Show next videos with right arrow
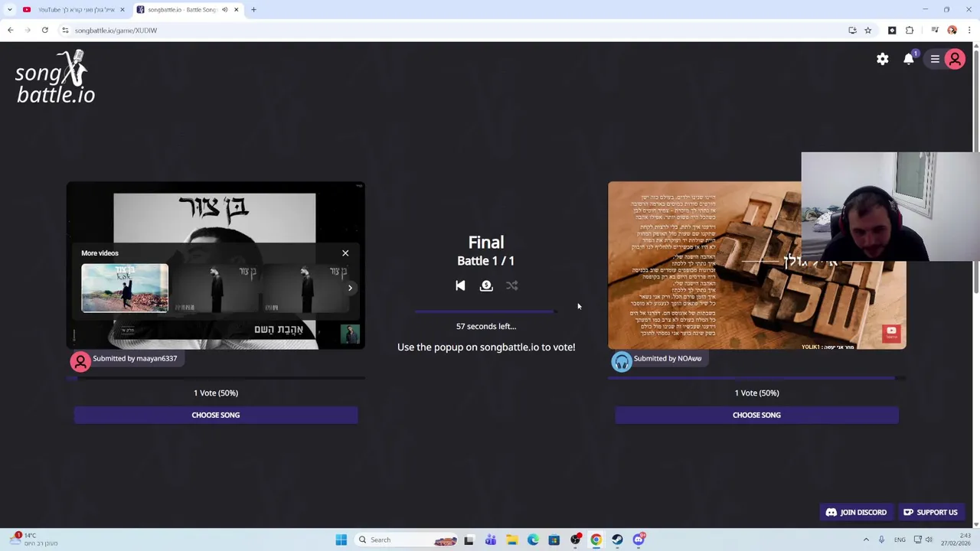Screen dimensions: 980x551 (350, 288)
